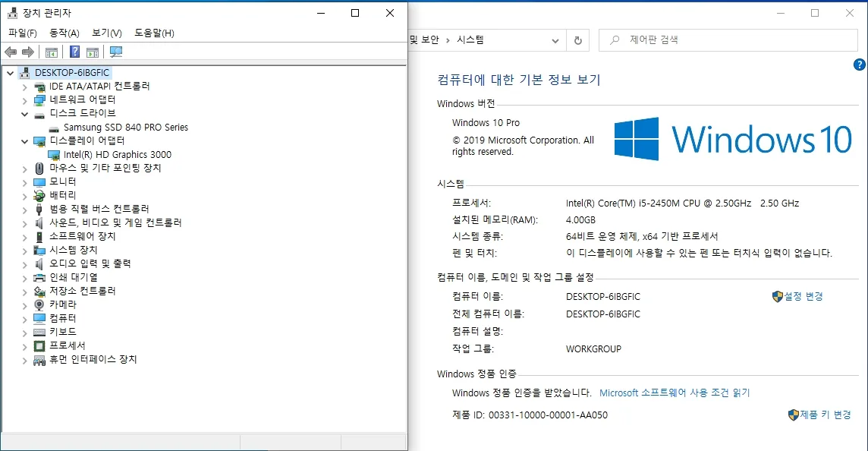
Task: Select the 인쇄 대기열 printer icon
Action: (39, 278)
